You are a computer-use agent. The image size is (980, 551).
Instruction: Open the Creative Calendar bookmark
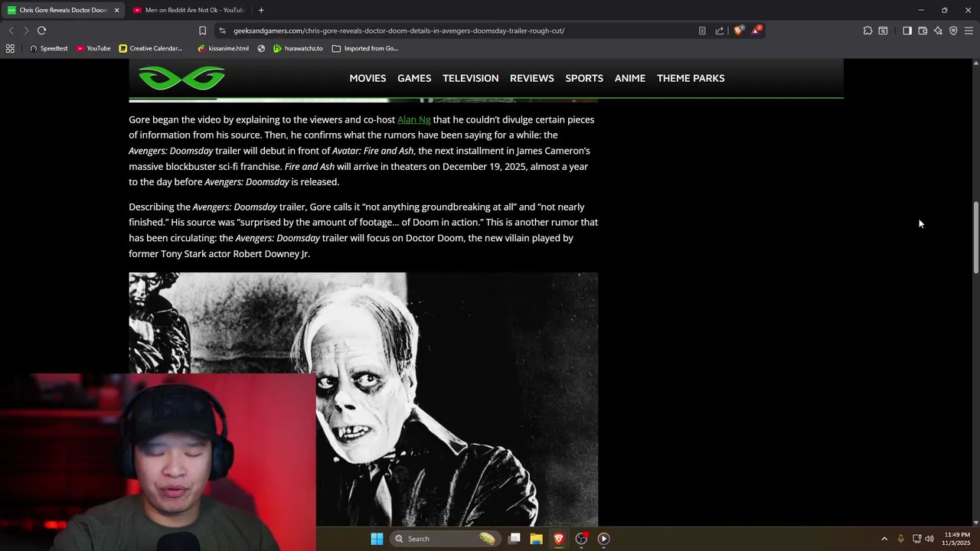151,48
